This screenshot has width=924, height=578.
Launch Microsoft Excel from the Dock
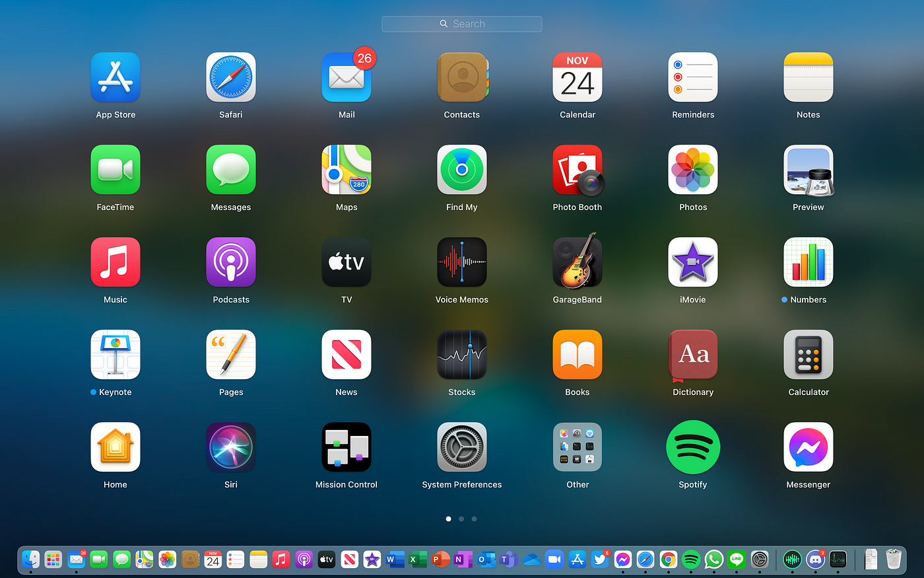pyautogui.click(x=418, y=560)
